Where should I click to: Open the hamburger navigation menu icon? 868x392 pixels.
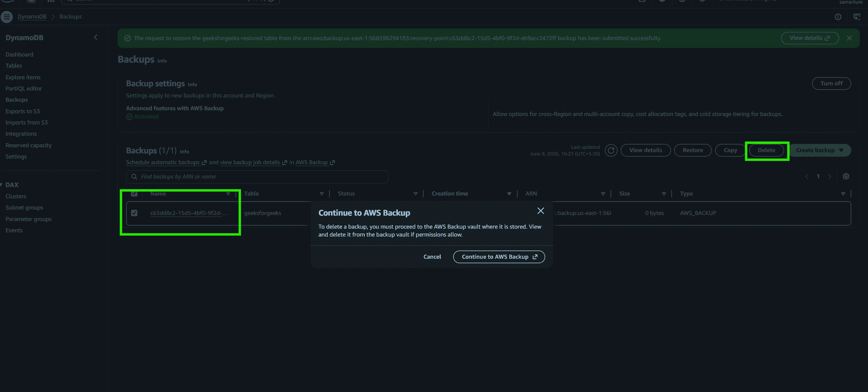tap(6, 16)
